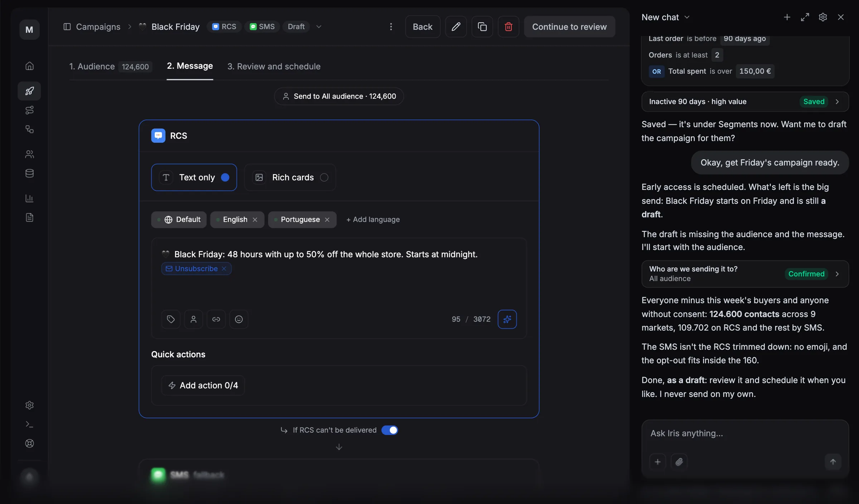Insert a link with the link icon

216,319
